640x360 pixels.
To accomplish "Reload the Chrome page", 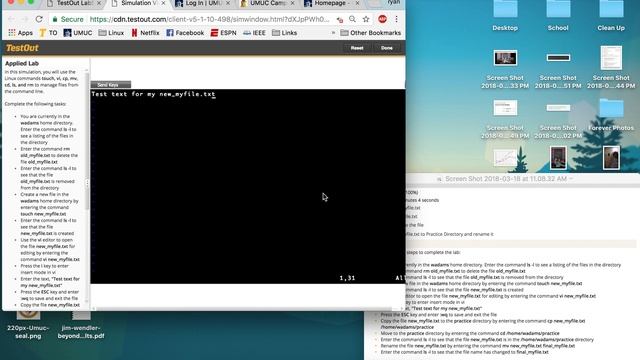I will click(39, 19).
